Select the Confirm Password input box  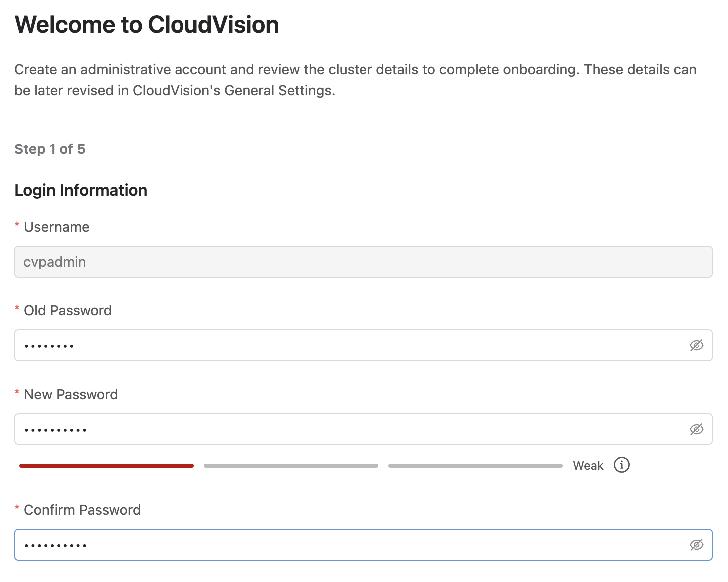click(349, 545)
